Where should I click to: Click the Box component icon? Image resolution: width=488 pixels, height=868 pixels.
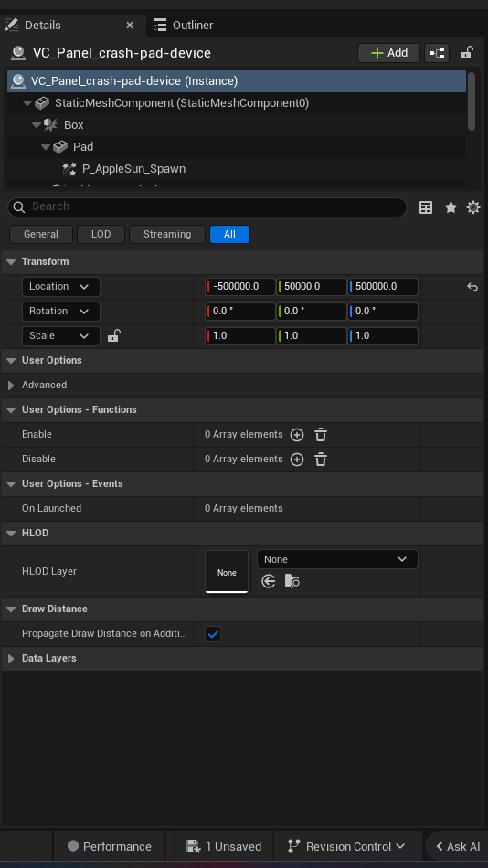[x=51, y=124]
